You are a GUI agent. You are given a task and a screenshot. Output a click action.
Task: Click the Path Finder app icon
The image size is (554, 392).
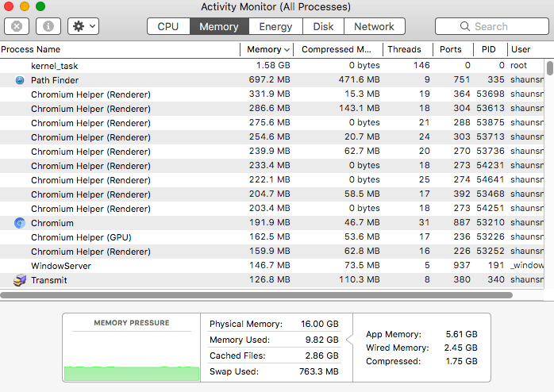(20, 80)
